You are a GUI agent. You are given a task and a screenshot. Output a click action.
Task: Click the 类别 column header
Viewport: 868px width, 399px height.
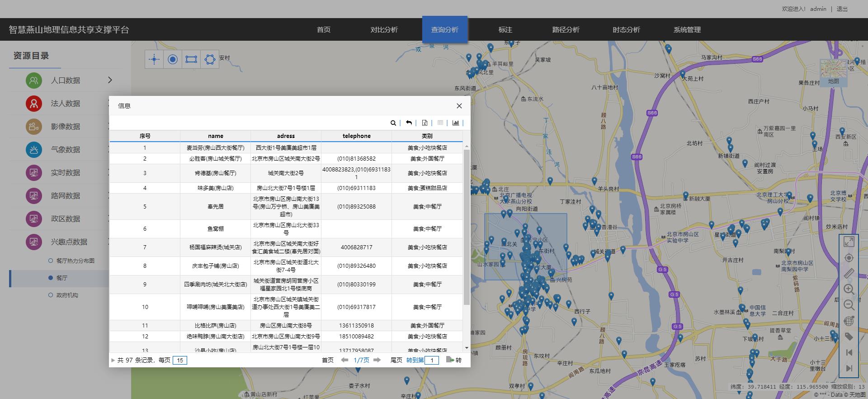click(x=427, y=136)
